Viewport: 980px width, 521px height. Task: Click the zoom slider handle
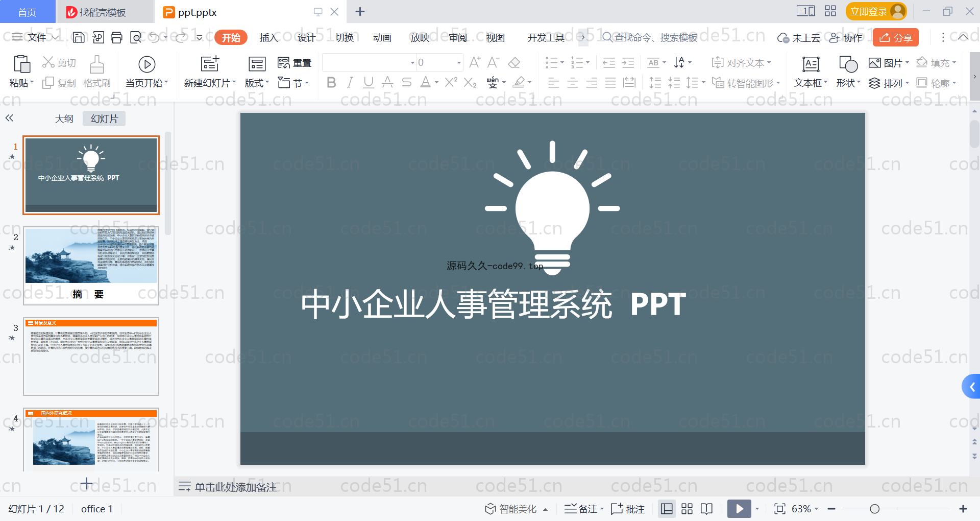click(874, 509)
